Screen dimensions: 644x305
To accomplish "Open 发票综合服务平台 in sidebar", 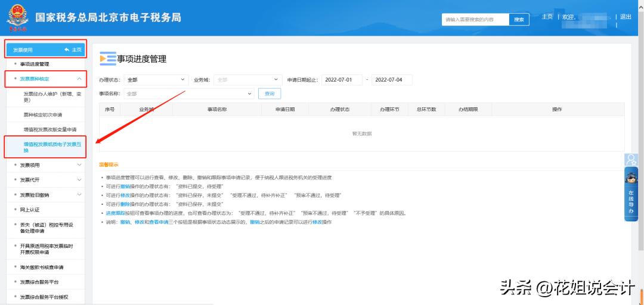I will (x=39, y=282).
